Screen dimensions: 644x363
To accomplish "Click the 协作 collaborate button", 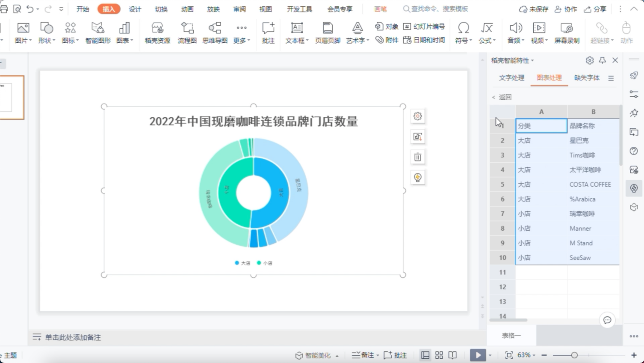I will (x=566, y=9).
